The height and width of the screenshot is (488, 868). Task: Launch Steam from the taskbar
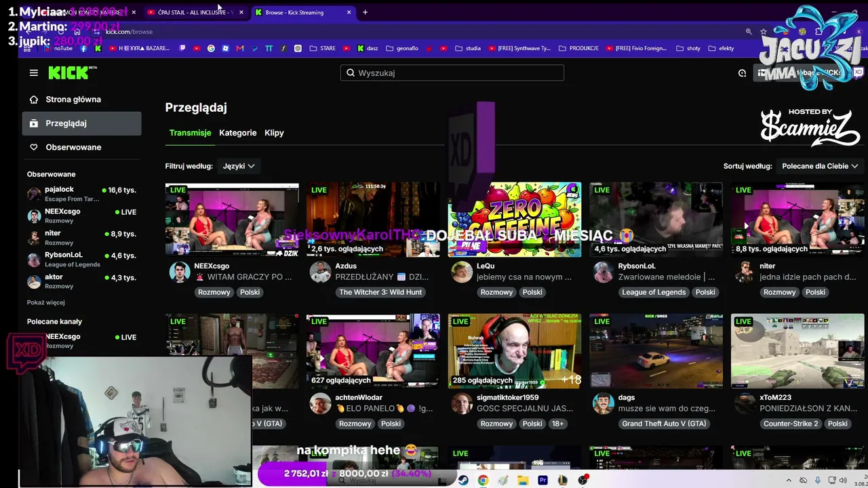click(x=462, y=481)
